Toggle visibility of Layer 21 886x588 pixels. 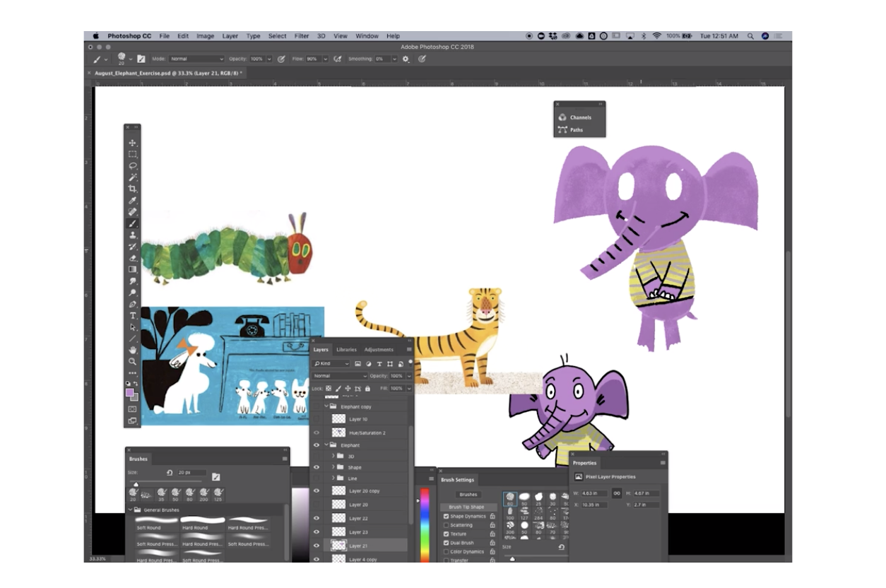tap(317, 546)
